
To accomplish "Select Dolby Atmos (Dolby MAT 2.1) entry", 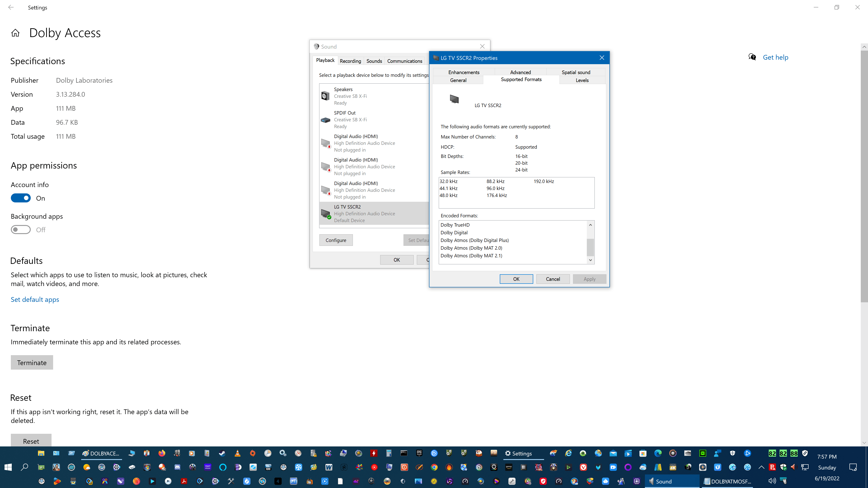I will coord(471,256).
